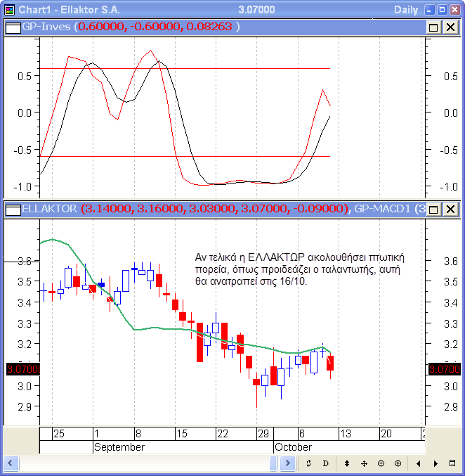465x476 pixels.
Task: Click the ELLAKTOR pane title icon
Action: coord(13,209)
